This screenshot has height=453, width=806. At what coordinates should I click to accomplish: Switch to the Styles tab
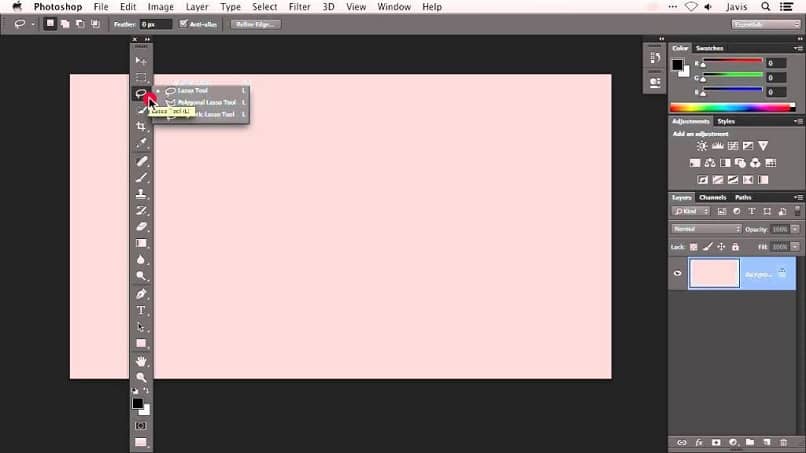pyautogui.click(x=726, y=121)
